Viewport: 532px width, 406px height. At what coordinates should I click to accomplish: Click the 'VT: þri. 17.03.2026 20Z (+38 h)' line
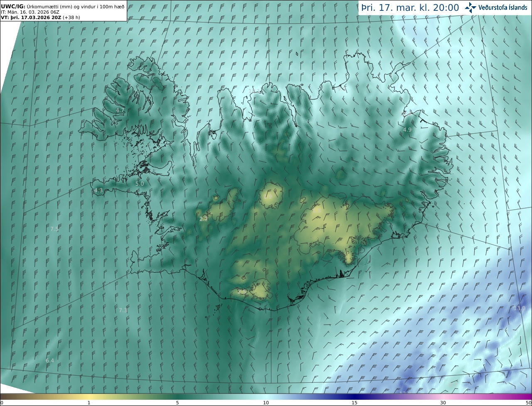(40, 18)
